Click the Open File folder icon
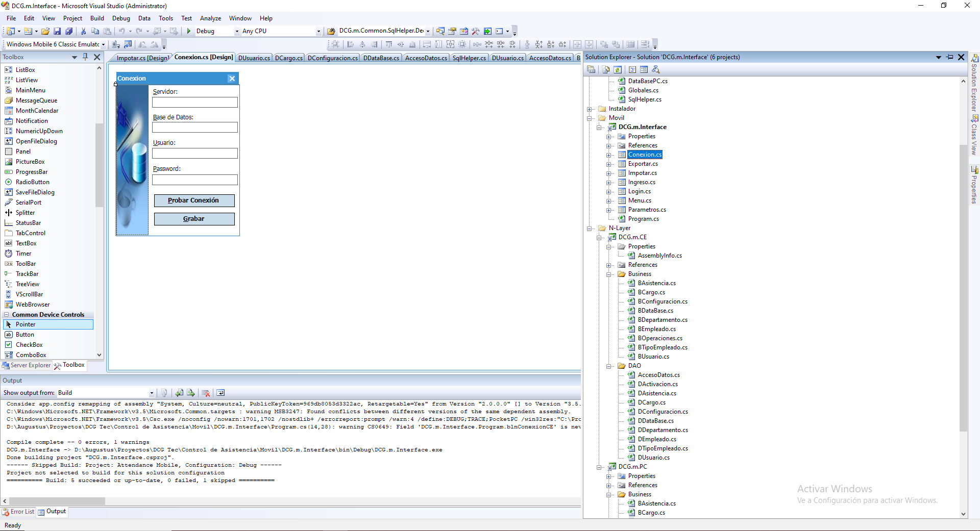This screenshot has width=980, height=531. coord(45,31)
